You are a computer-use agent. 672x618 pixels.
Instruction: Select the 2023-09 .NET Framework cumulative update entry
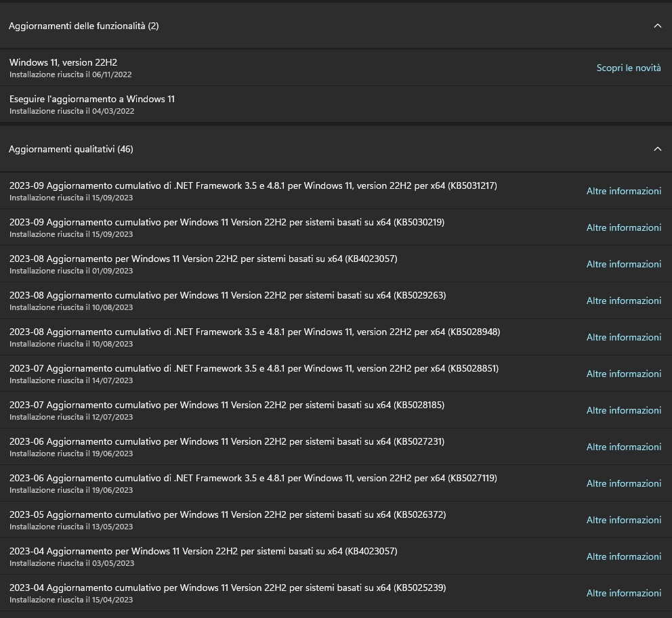point(253,186)
